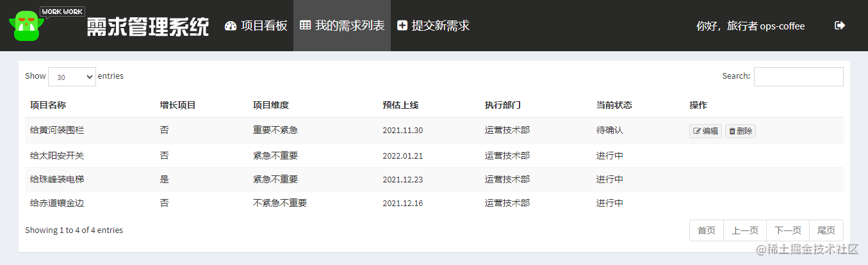Select the 给珠峰装电梯 project name
The height and width of the screenshot is (265, 868).
[x=57, y=179]
